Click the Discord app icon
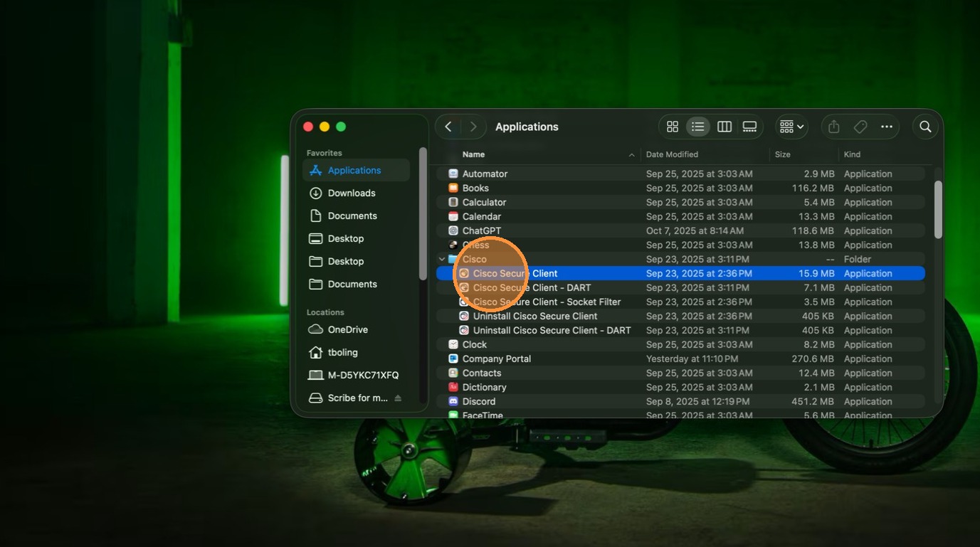The image size is (980, 547). (x=453, y=401)
